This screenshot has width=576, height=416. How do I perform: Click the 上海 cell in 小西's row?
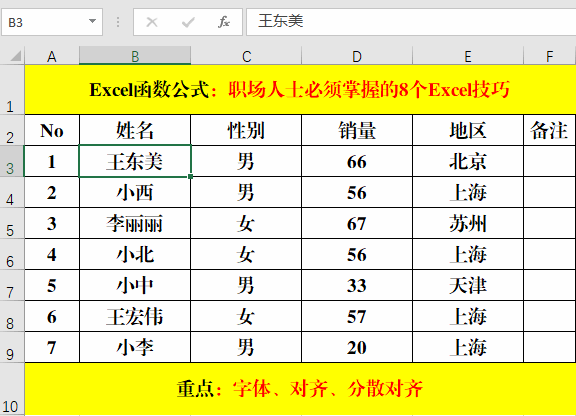point(468,192)
